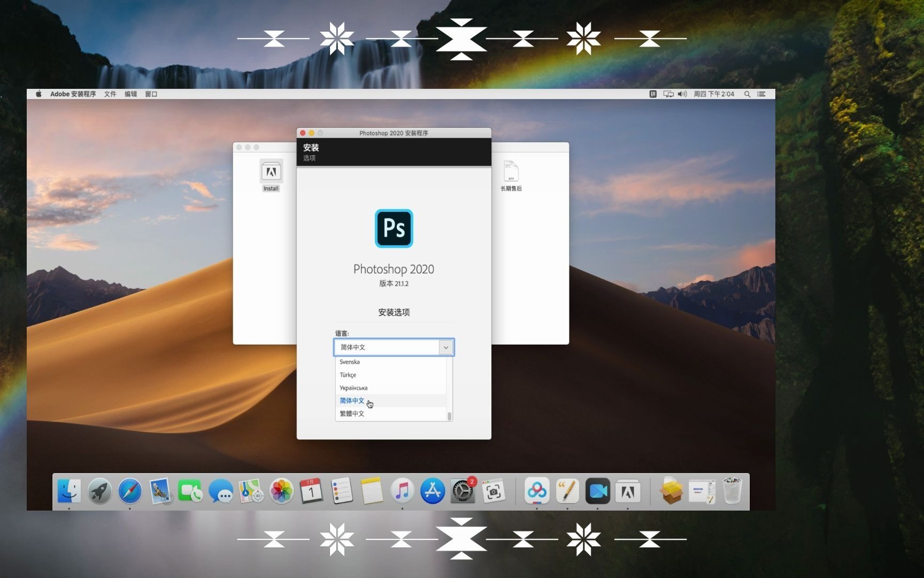Open the 文件 menu

110,94
